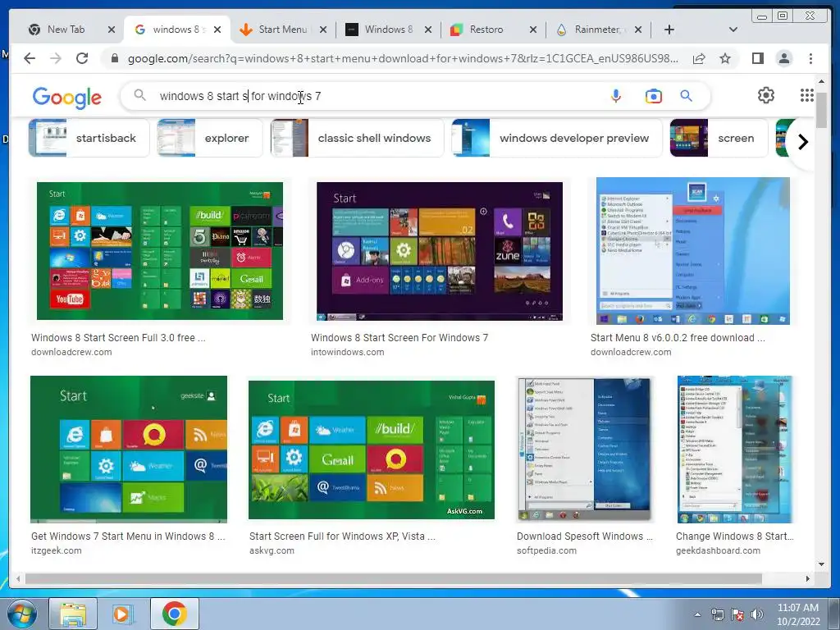Viewport: 840px width, 630px height.
Task: Bookmark this page with star icon
Action: point(725,58)
